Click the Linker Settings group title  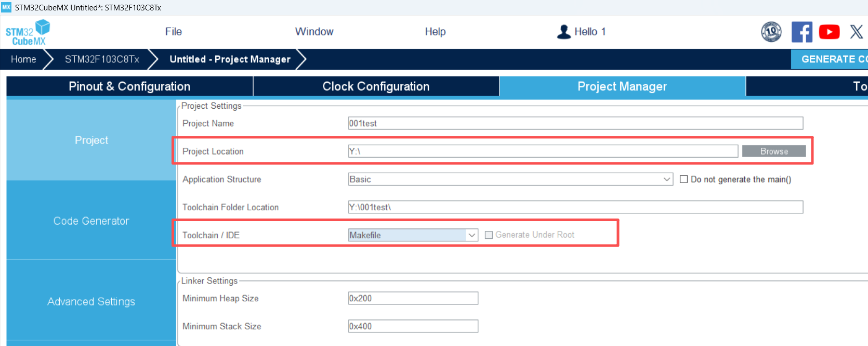coord(209,281)
